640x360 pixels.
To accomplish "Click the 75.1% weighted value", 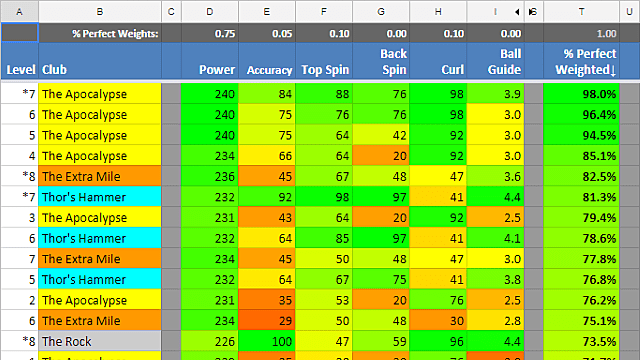I will point(581,320).
